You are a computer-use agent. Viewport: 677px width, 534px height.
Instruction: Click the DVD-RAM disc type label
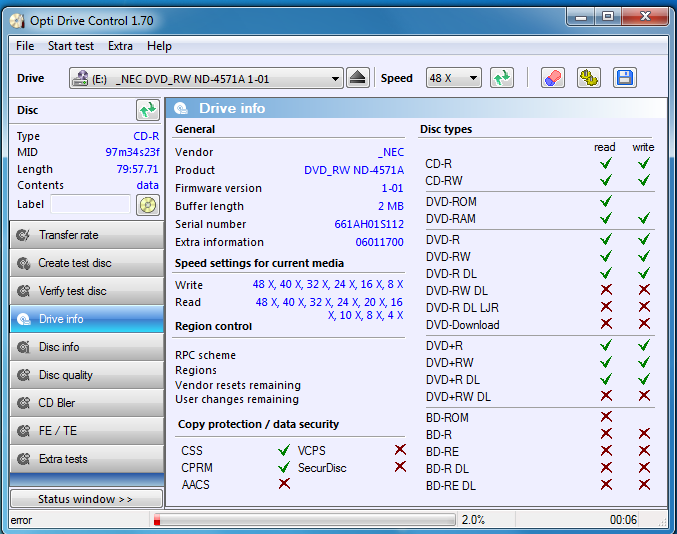451,219
